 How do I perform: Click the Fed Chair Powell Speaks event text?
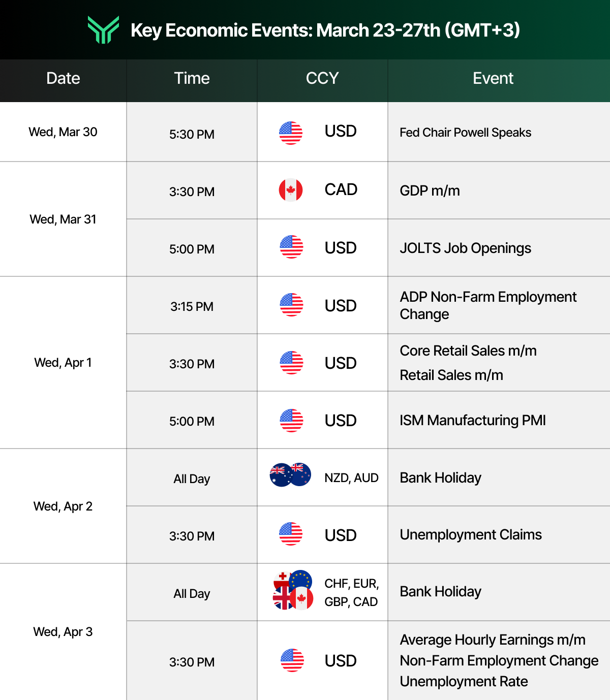point(465,133)
